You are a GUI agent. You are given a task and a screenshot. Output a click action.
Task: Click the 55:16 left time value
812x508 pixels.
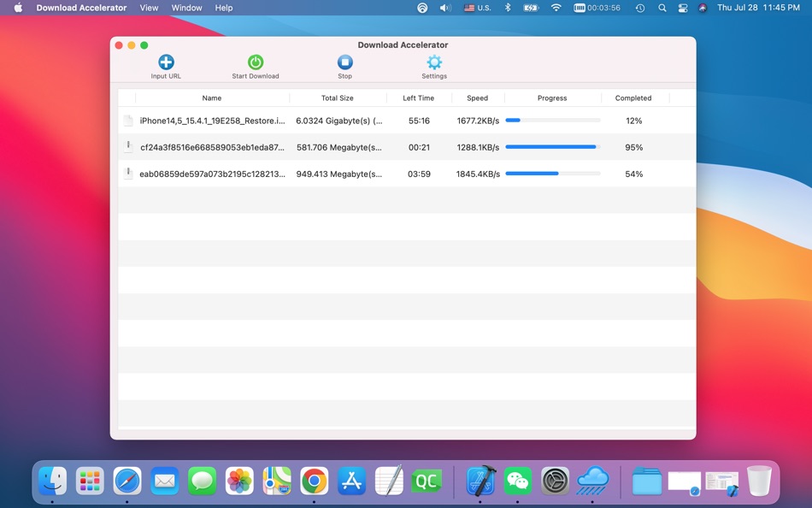(x=419, y=121)
